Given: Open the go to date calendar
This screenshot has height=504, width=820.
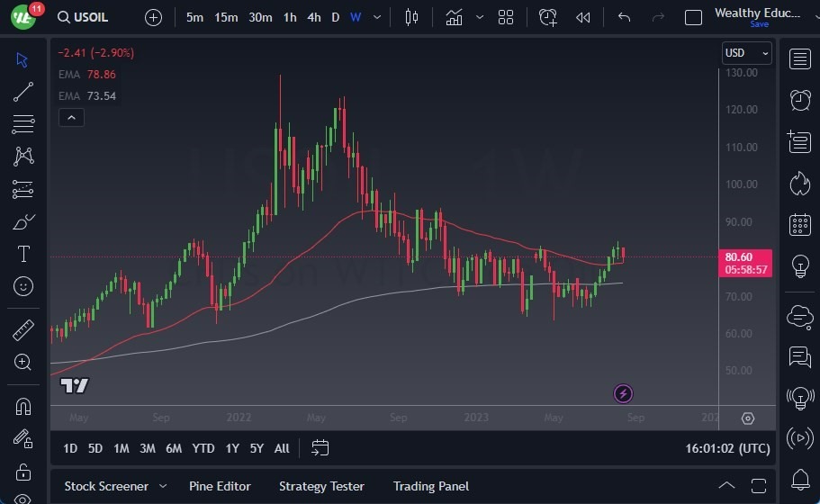Looking at the screenshot, I should tap(320, 448).
